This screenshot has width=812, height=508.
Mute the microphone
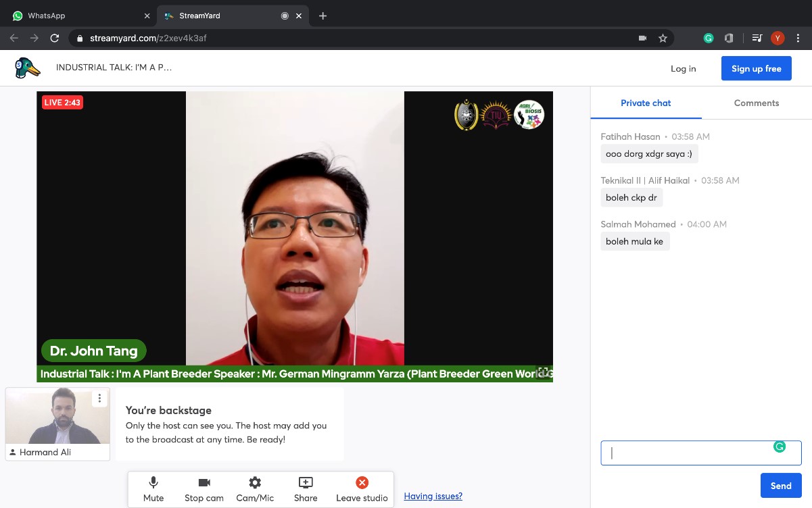click(153, 489)
